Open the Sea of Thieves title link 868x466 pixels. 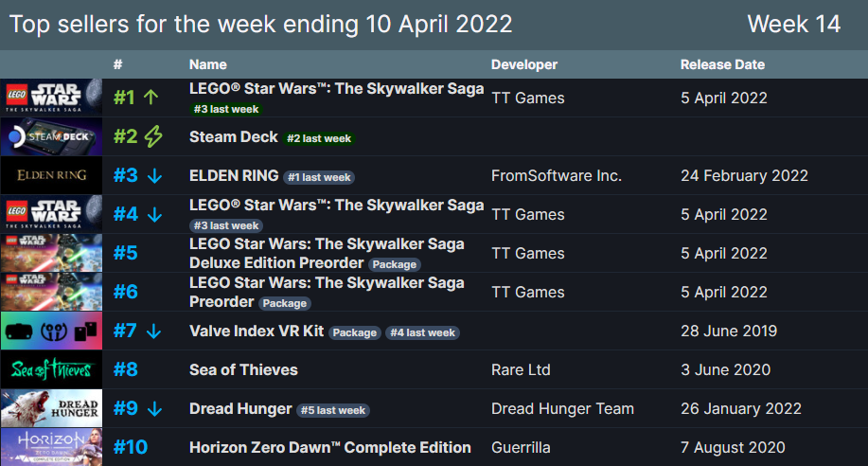point(243,369)
